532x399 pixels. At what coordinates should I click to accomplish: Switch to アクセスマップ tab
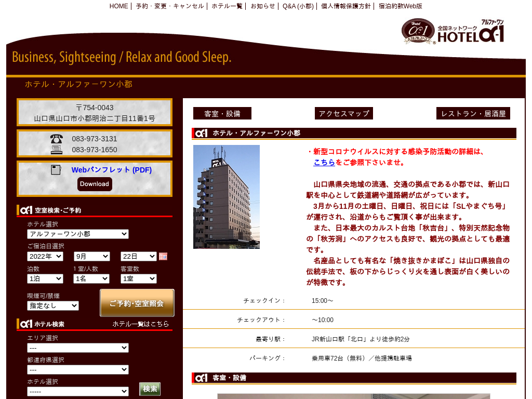[x=344, y=113]
